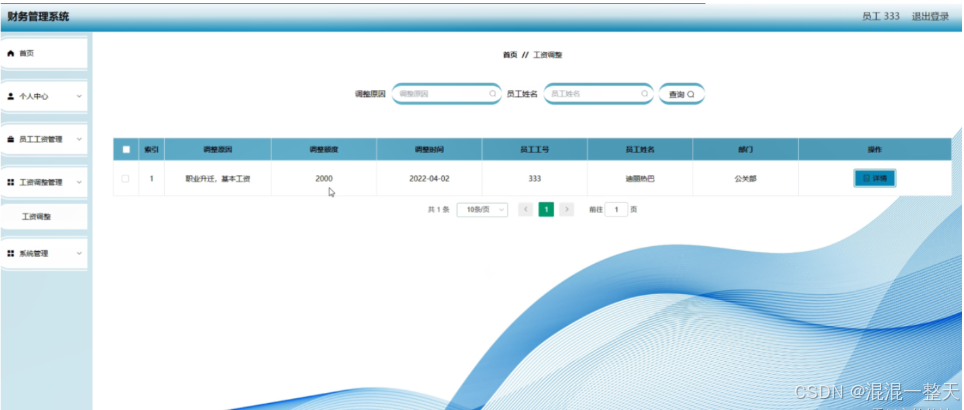Click the 共 1 条 total count text

tap(438, 210)
